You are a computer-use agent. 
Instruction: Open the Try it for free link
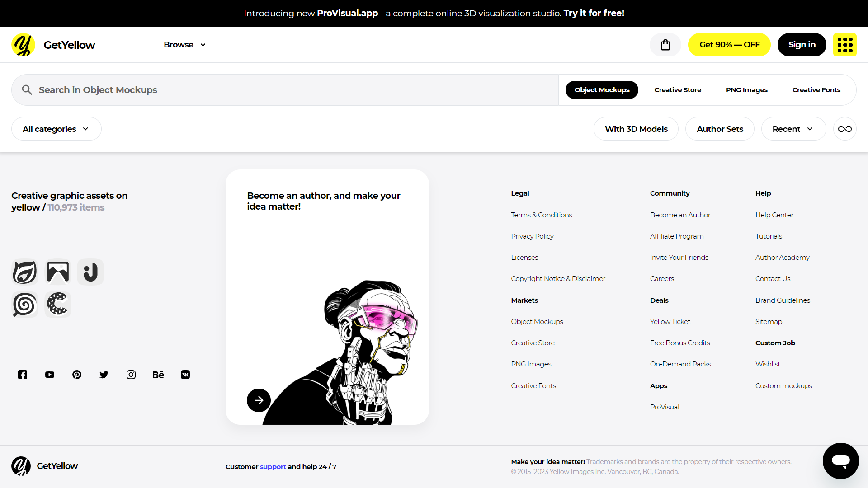[594, 13]
